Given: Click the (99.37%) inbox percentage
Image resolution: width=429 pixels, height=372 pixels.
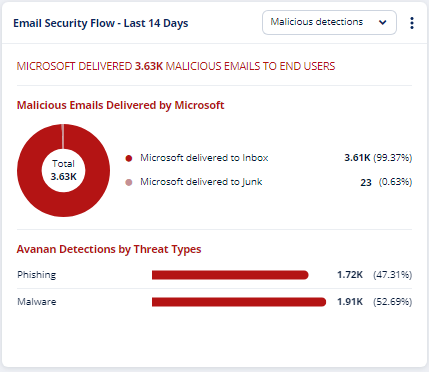Looking at the screenshot, I should [x=392, y=158].
